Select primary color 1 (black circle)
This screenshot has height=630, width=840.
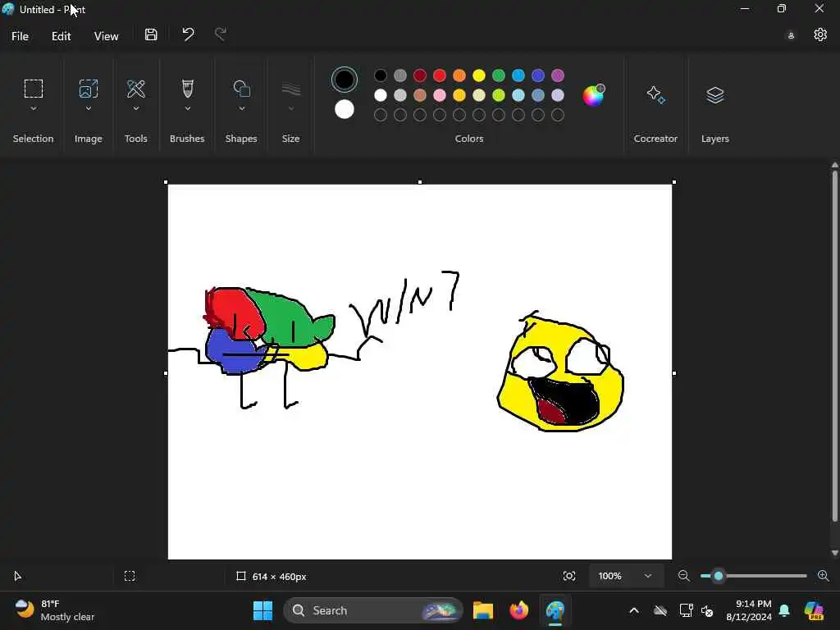[345, 80]
